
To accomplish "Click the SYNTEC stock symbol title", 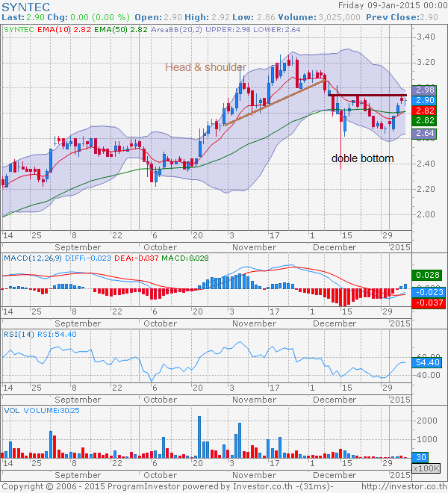I will pos(26,7).
